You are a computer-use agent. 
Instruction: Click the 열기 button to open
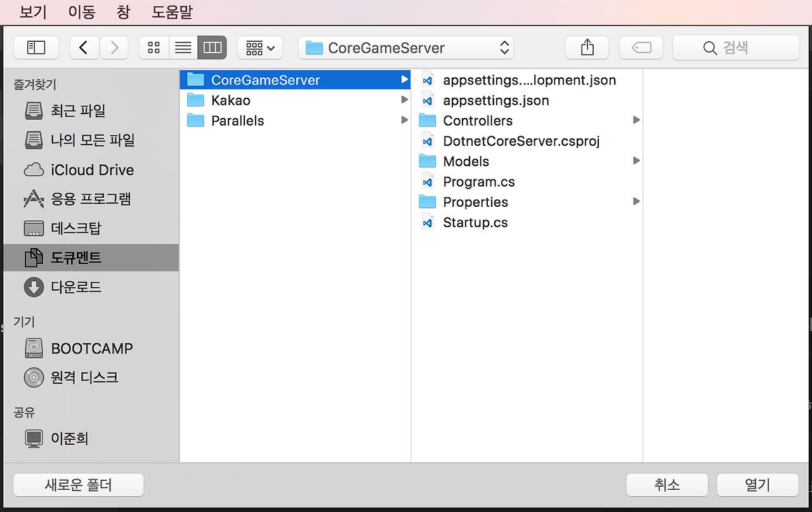click(x=757, y=485)
